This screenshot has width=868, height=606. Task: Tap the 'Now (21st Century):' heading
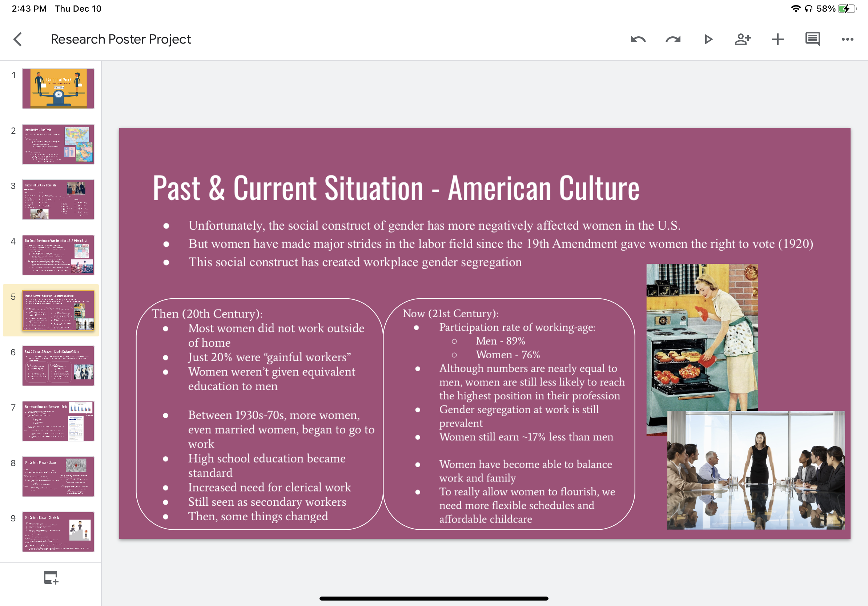pyautogui.click(x=451, y=314)
